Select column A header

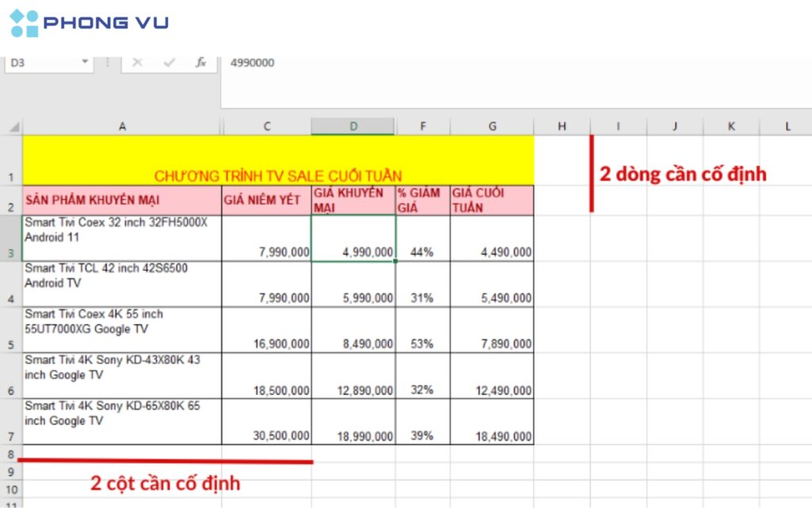click(x=122, y=126)
